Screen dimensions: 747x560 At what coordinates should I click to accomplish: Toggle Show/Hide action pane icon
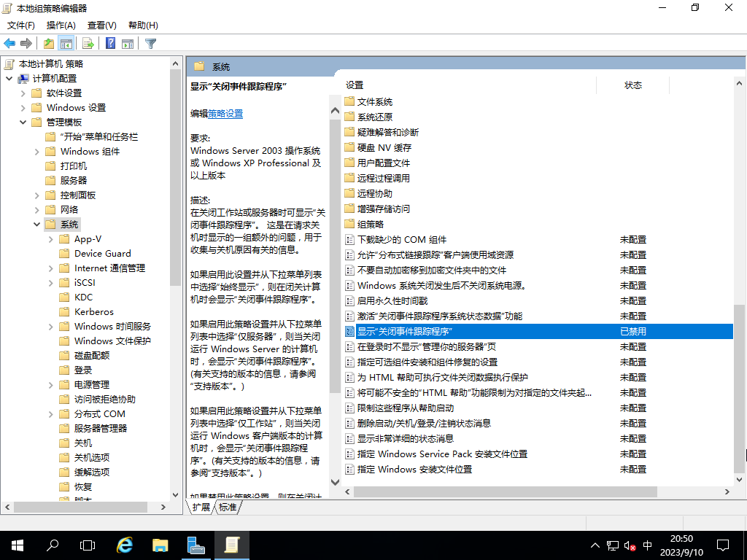[x=128, y=43]
